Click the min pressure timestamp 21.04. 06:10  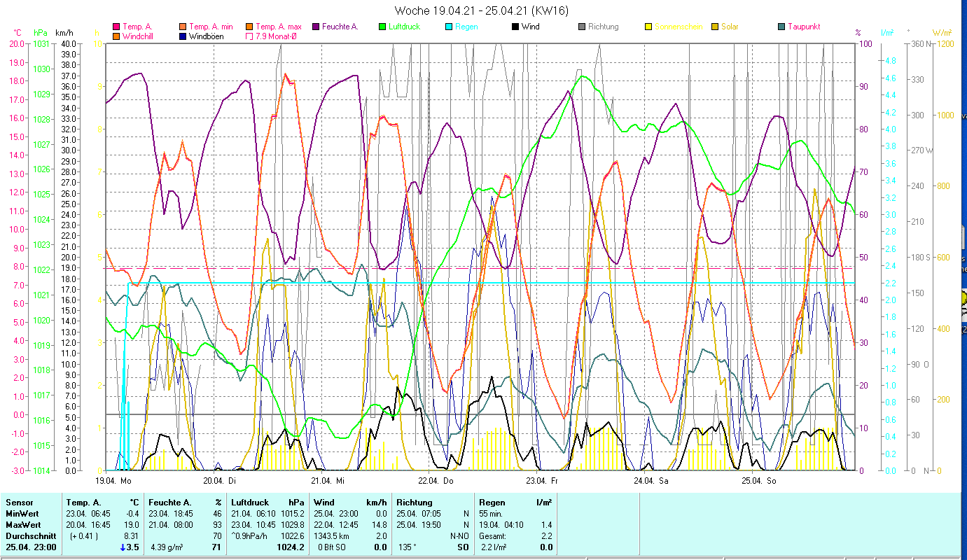point(253,514)
